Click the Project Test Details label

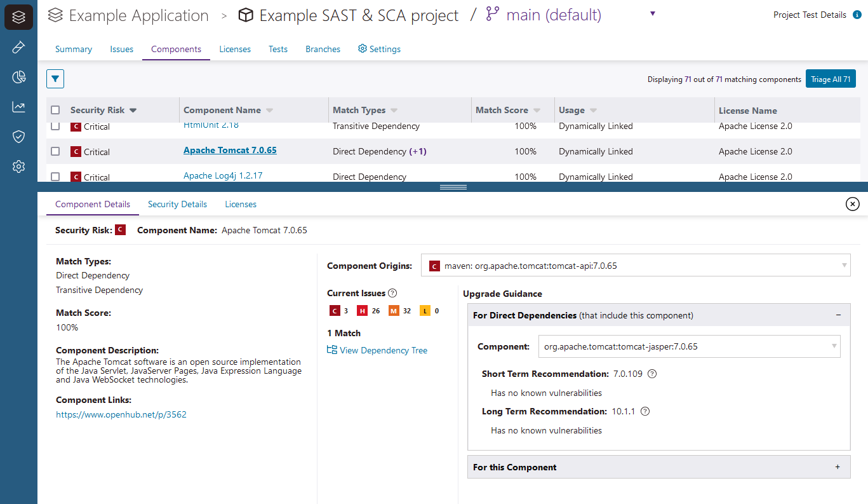810,15
